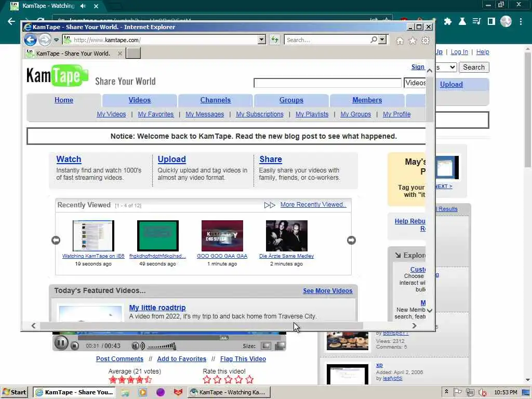
Task: Click the Internet Explorer Forward arrow button
Action: pyautogui.click(x=45, y=39)
